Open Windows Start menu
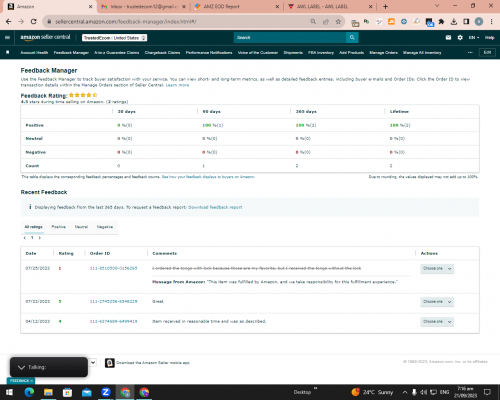 [9, 392]
